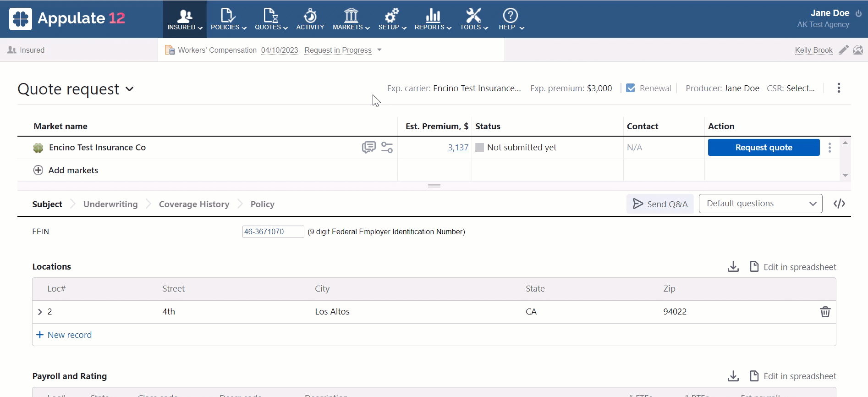This screenshot has width=868, height=397.
Task: Open Request in Progress status link
Action: tap(338, 50)
